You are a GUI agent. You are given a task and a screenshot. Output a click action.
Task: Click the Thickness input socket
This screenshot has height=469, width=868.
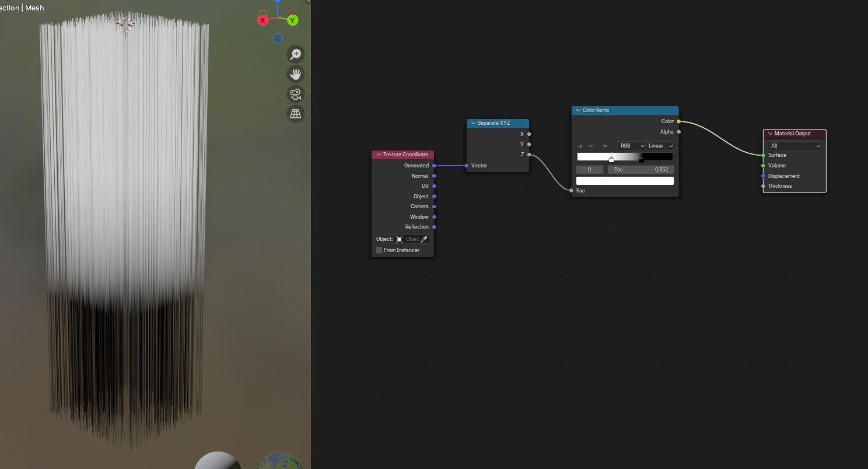coord(763,186)
